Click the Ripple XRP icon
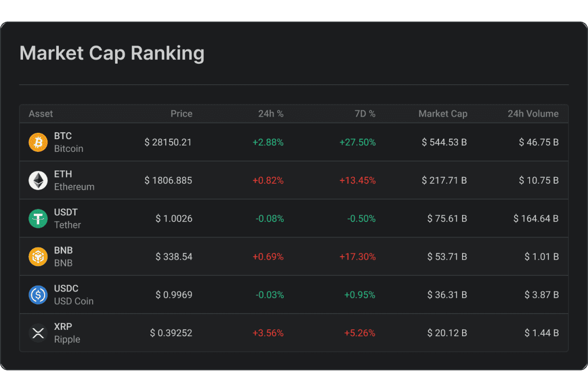 coord(38,333)
